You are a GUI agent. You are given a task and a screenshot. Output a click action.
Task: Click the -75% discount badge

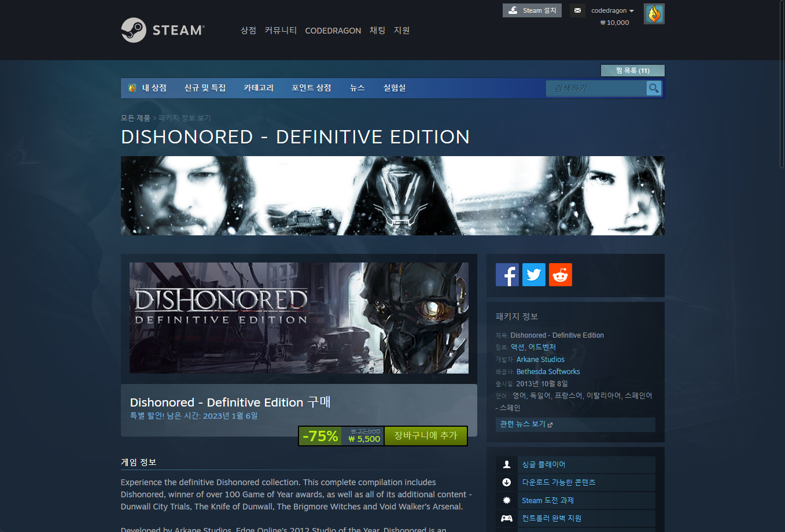(x=320, y=436)
